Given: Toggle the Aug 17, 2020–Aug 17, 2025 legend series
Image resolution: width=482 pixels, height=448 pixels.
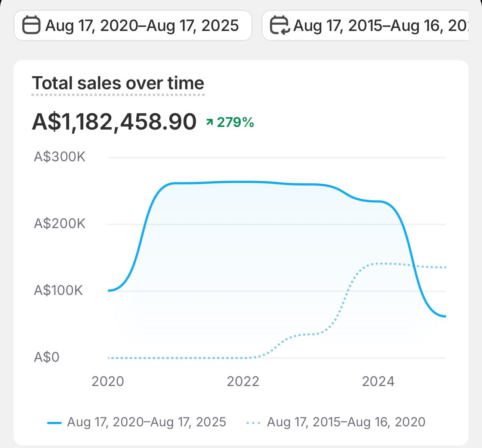Looking at the screenshot, I should click(146, 422).
